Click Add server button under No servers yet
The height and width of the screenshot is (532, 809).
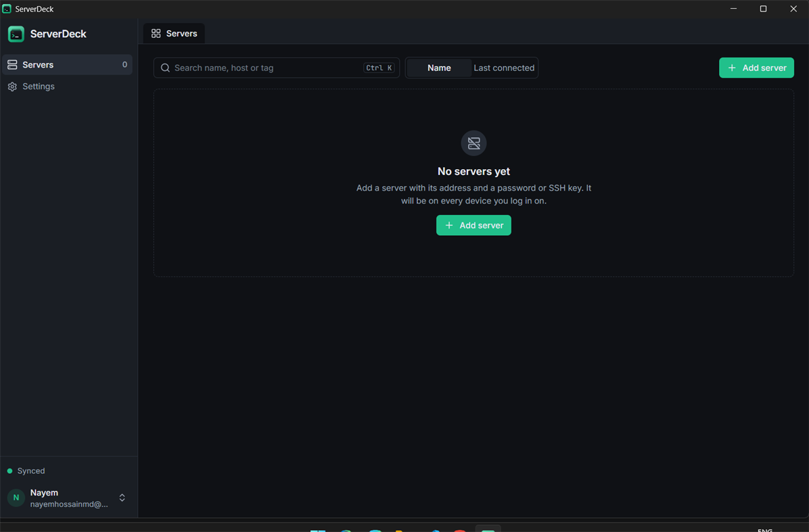473,225
